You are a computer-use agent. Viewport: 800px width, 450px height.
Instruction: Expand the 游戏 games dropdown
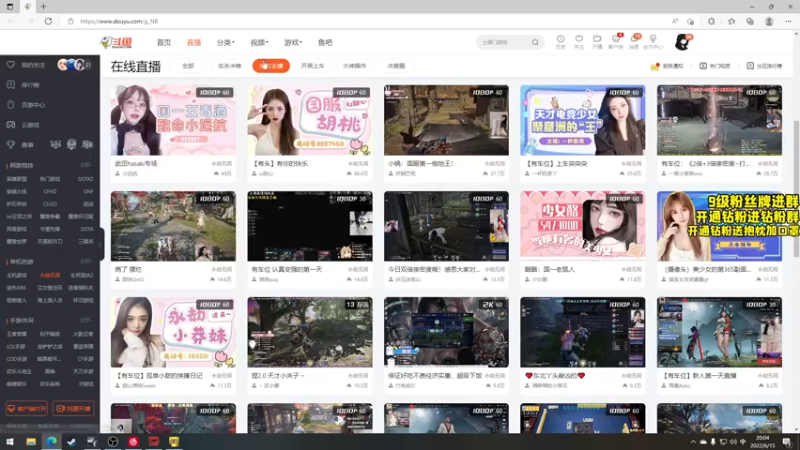(x=293, y=42)
